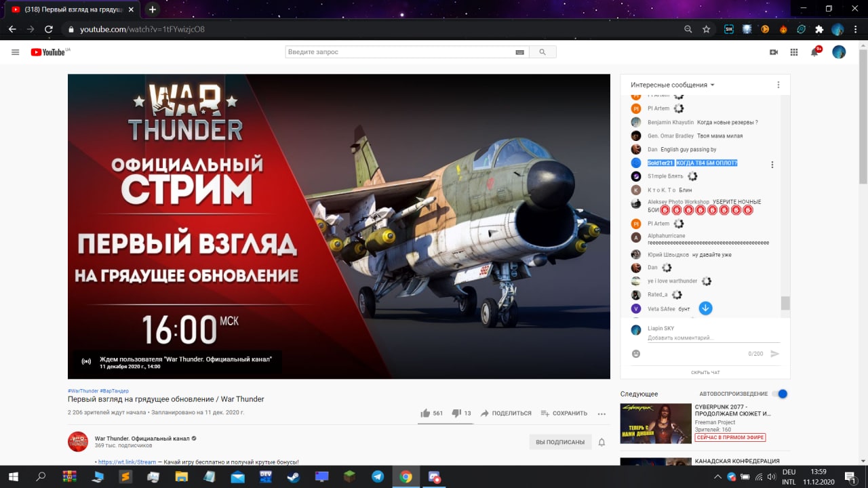This screenshot has height=488, width=868.
Task: Open YouTube apps grid icon
Action: 794,52
